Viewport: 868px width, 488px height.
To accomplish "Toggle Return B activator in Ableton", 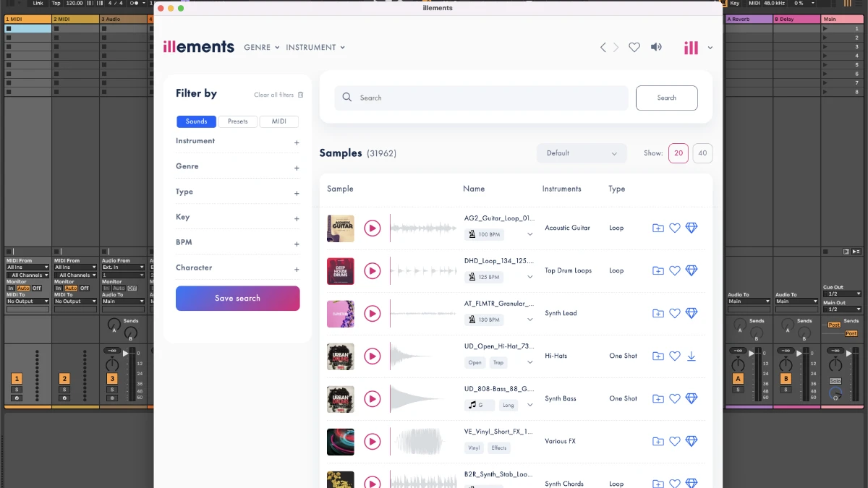I will pyautogui.click(x=786, y=378).
